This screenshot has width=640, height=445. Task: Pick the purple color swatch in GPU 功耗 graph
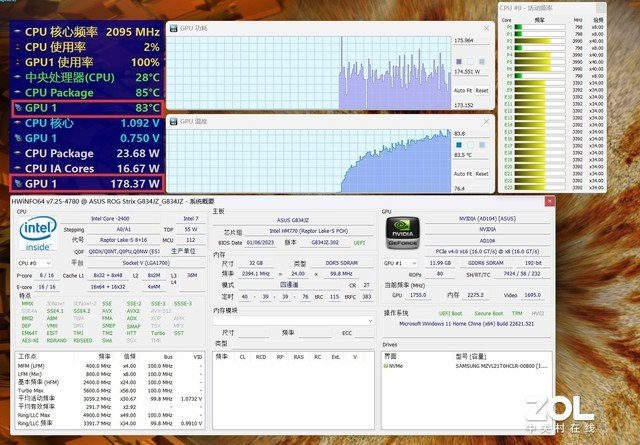[x=459, y=62]
